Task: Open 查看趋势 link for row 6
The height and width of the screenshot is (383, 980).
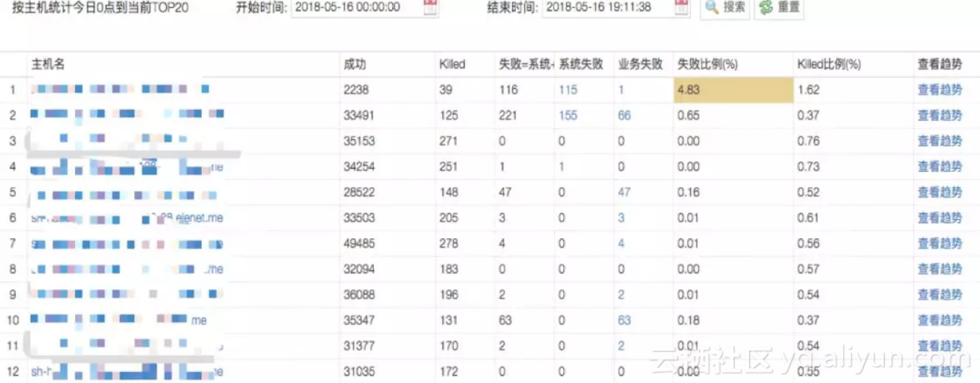Action: pyautogui.click(x=940, y=218)
